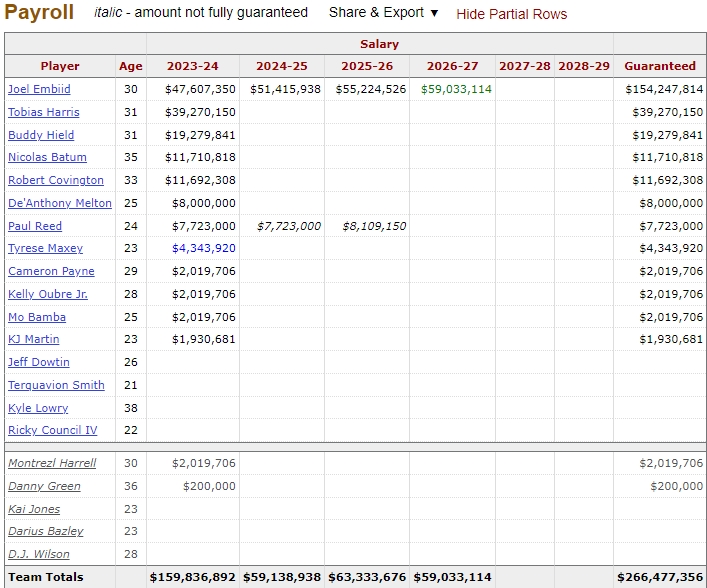Open Joel Embiid's player page

pos(39,89)
